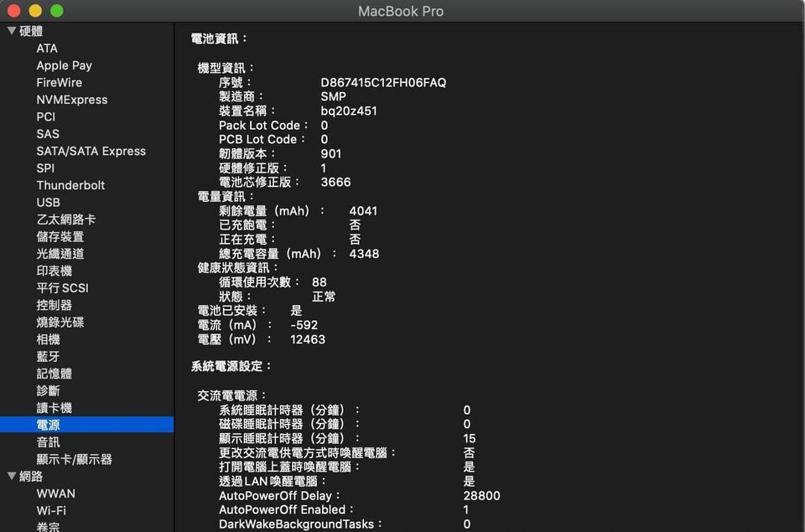Open 儲存裝置 storage entry
The height and width of the screenshot is (532, 805).
[60, 236]
